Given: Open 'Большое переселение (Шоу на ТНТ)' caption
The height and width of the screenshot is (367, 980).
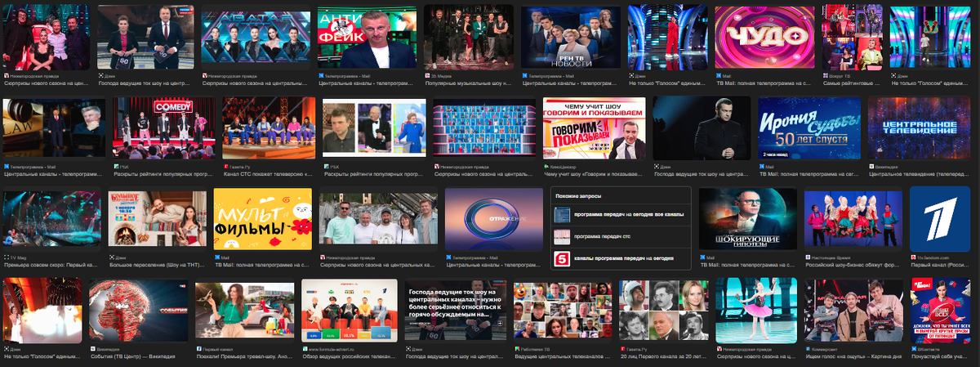Looking at the screenshot, I should (155, 265).
